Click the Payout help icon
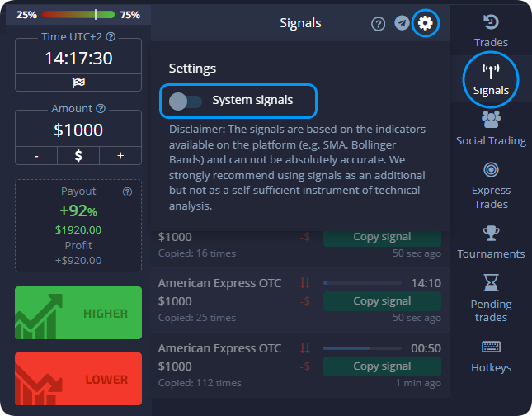The height and width of the screenshot is (416, 532). point(127,191)
